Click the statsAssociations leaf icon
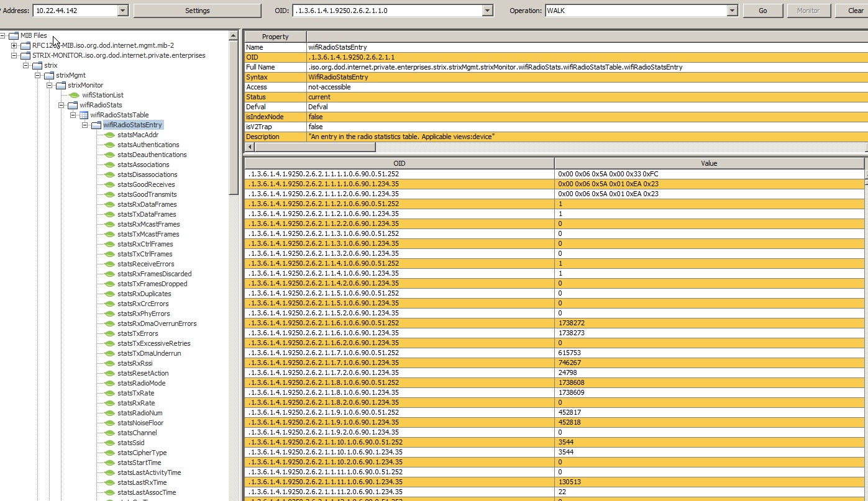The width and height of the screenshot is (868, 501). point(109,165)
